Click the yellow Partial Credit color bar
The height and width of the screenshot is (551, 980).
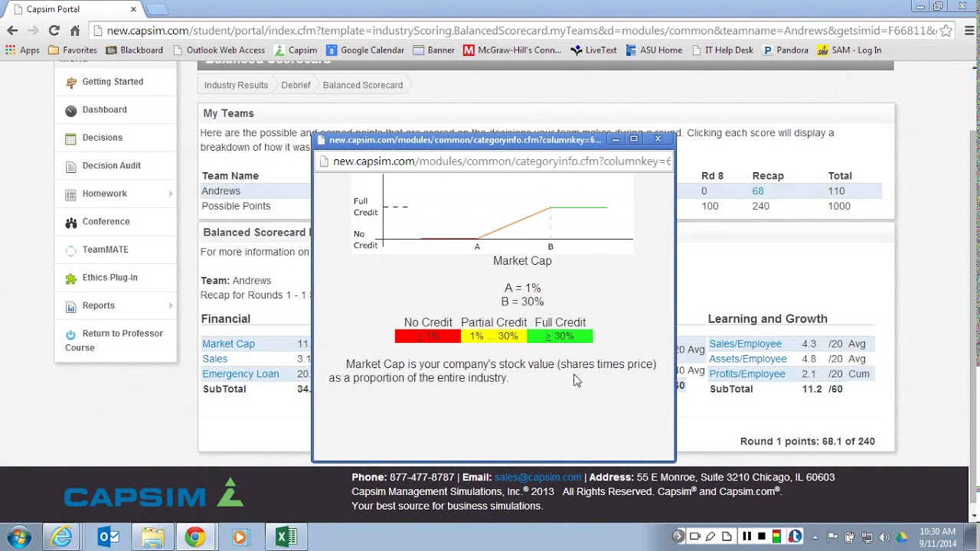click(x=494, y=336)
